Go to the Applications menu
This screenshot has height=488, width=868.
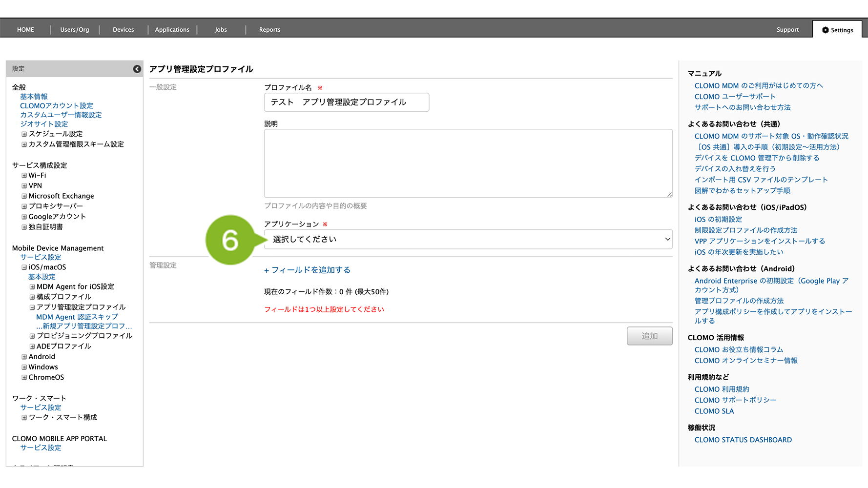coord(172,30)
